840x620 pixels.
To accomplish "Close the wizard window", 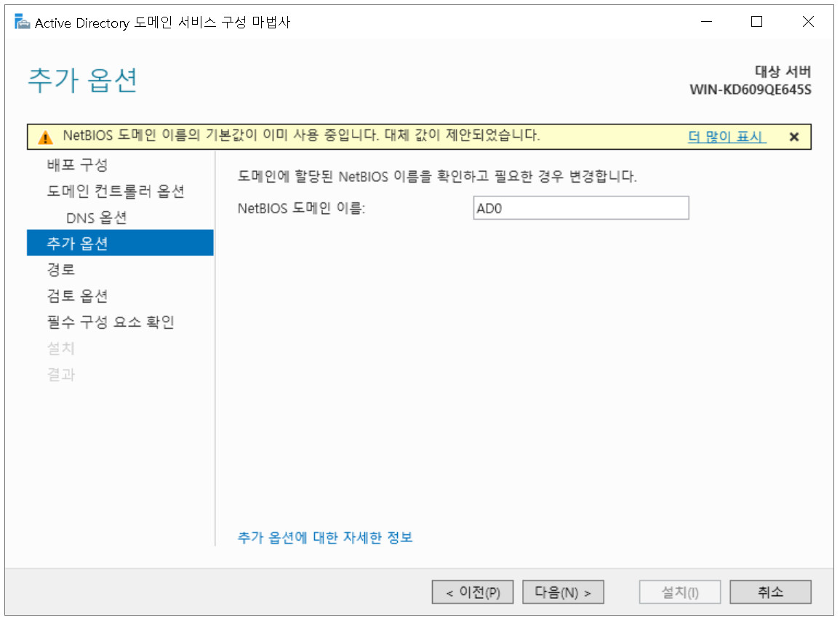I will click(808, 21).
